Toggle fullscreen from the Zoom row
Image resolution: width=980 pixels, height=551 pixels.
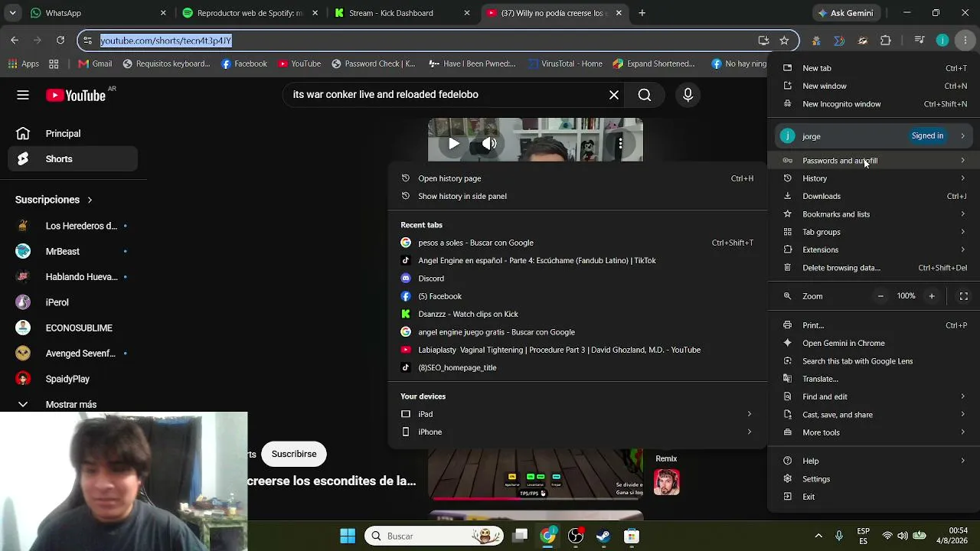964,296
